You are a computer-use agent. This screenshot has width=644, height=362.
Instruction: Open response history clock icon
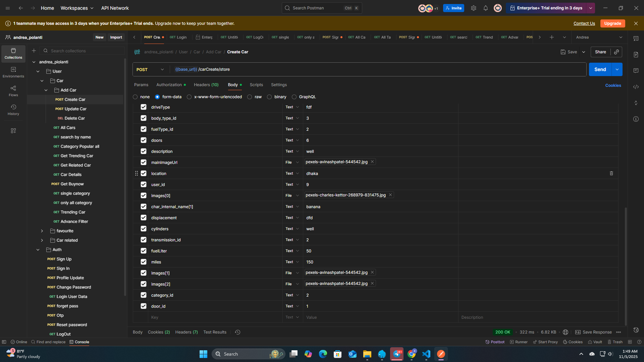[x=238, y=332]
